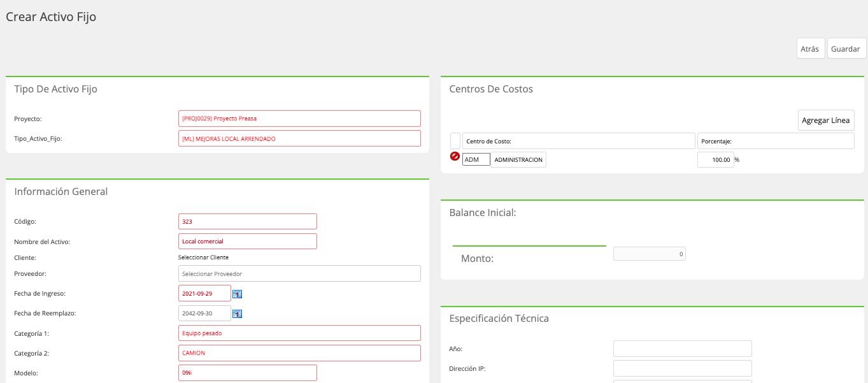The width and height of the screenshot is (868, 383).
Task: Click the Atrás button
Action: (x=811, y=48)
